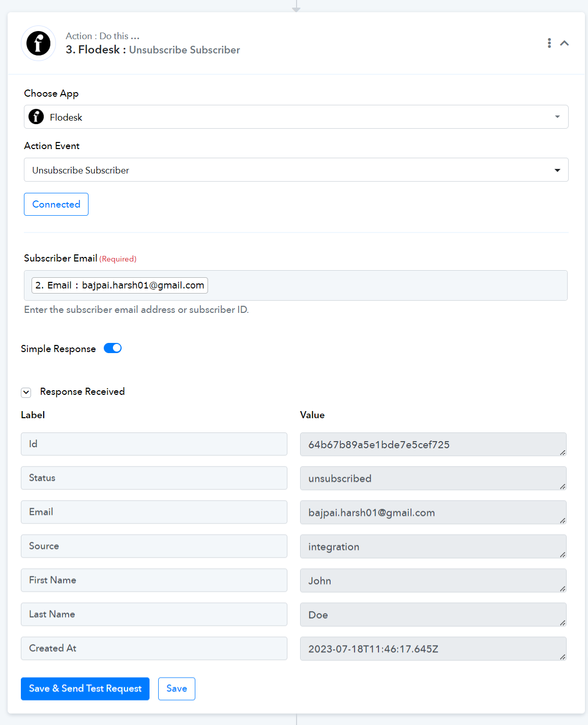Click the mapped Email tag in Subscriber Email
588x725 pixels.
coord(120,285)
